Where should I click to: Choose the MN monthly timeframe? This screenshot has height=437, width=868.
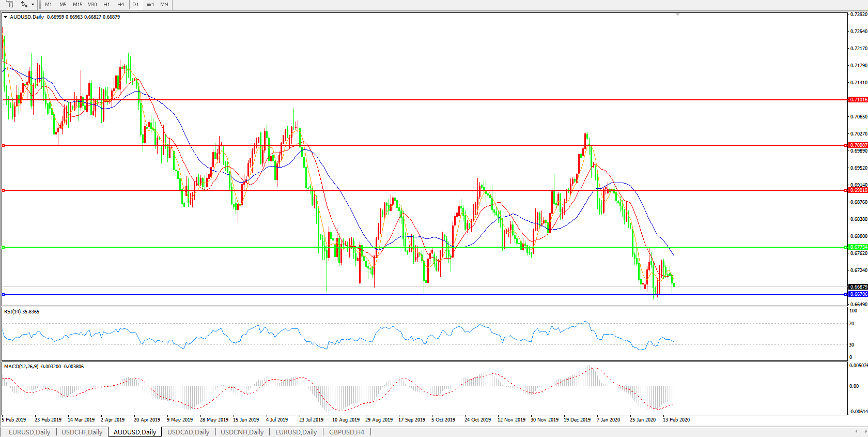click(164, 5)
